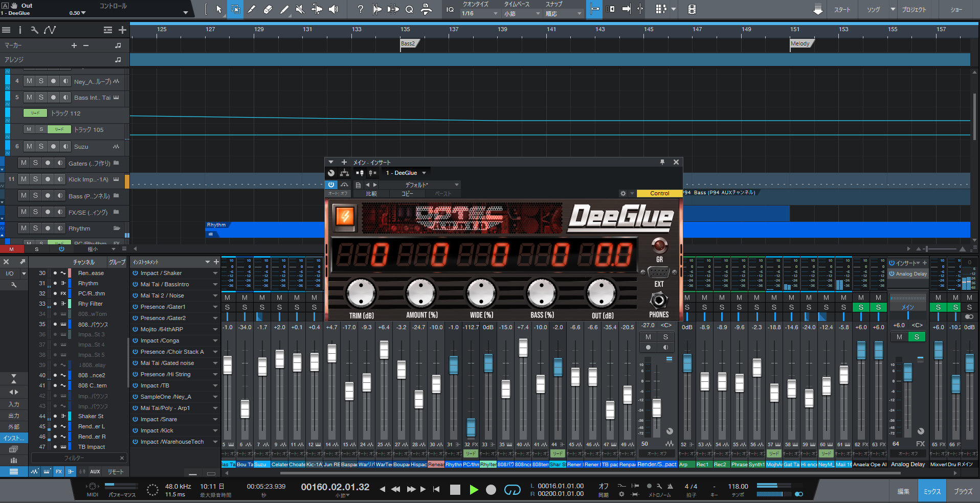Select the Range tool in toolbar

click(x=235, y=9)
